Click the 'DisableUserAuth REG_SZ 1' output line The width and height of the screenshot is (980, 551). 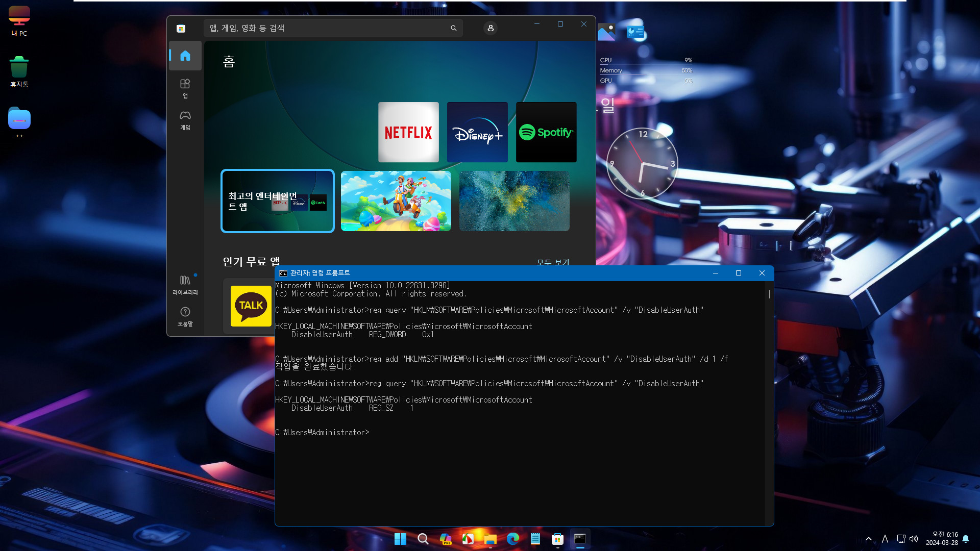352,408
